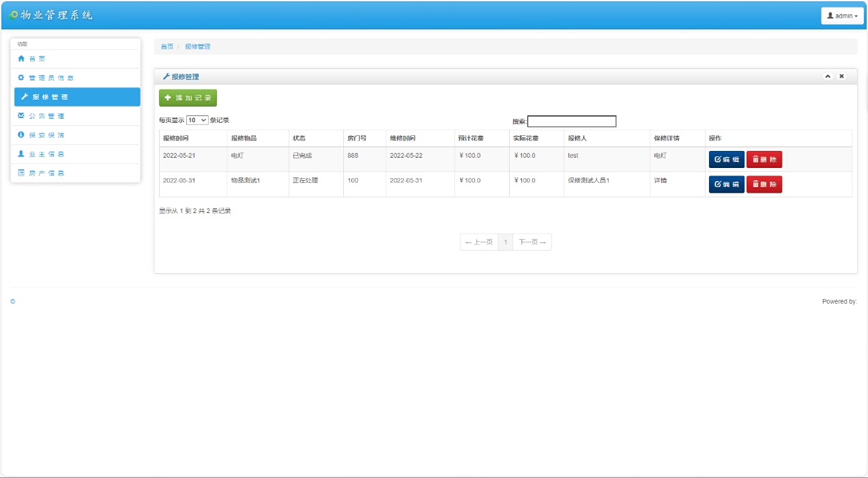Collapse the 报修管理 panel using chevron
The width and height of the screenshot is (868, 478).
click(828, 76)
